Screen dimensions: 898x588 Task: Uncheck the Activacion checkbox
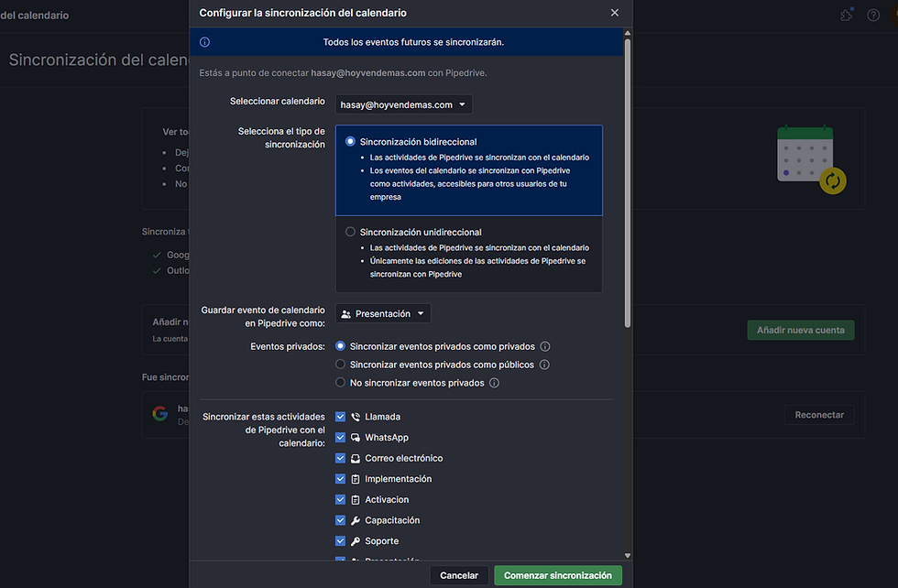point(340,499)
